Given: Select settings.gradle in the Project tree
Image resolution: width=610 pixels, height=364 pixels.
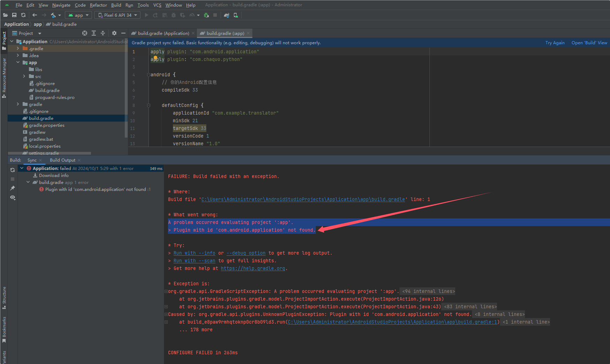Looking at the screenshot, I should tap(43, 153).
